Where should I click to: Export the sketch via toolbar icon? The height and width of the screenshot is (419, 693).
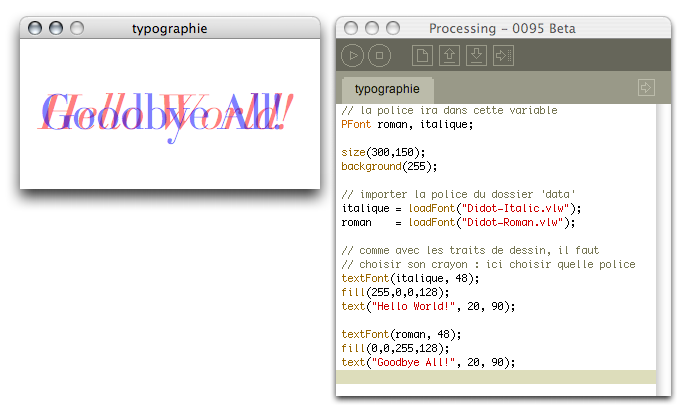[503, 57]
